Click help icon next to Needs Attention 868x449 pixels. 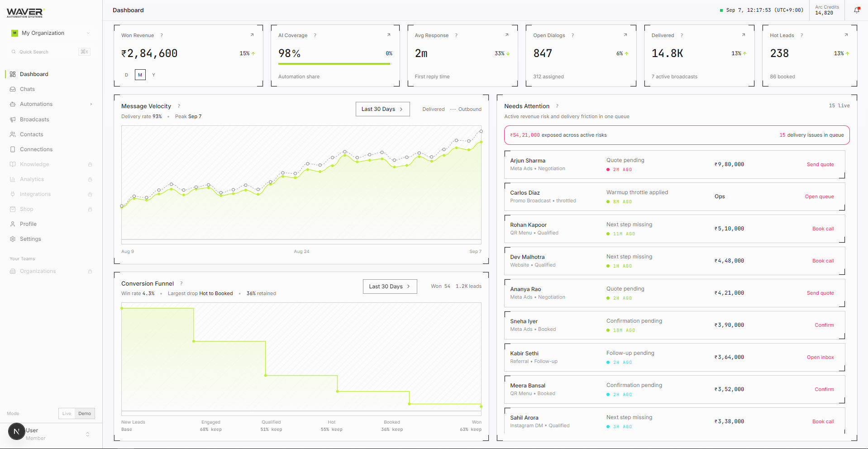pos(557,106)
